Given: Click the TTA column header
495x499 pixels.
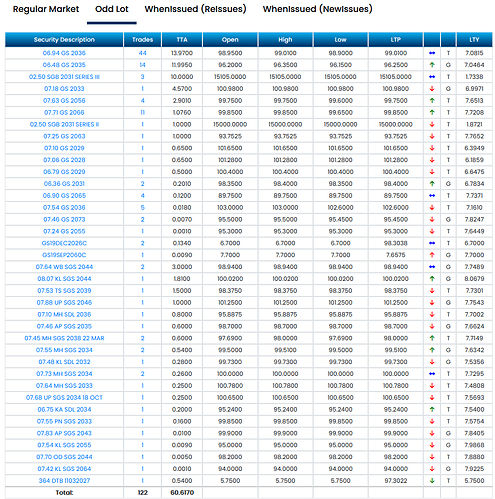Looking at the screenshot, I should pyautogui.click(x=182, y=40).
